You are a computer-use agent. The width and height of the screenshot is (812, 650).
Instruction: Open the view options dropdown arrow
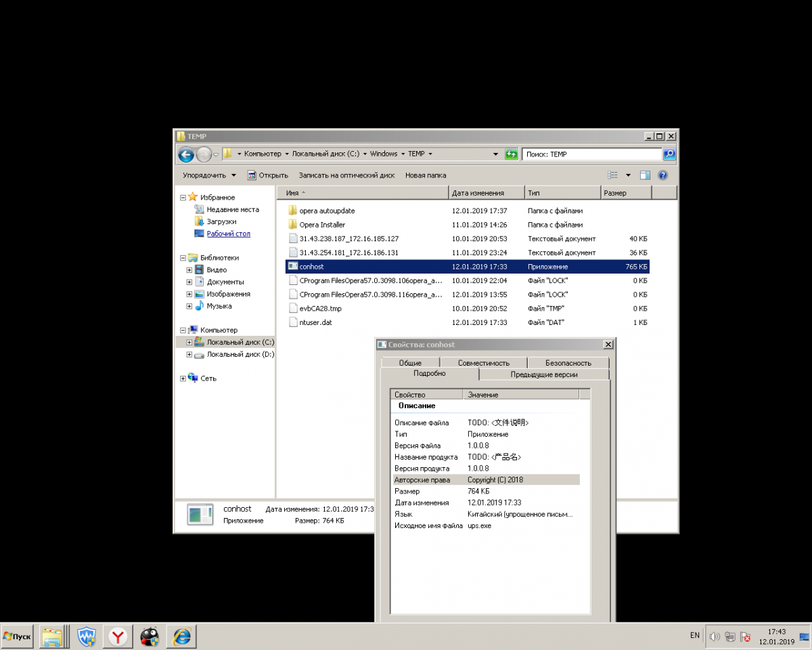[x=628, y=175]
